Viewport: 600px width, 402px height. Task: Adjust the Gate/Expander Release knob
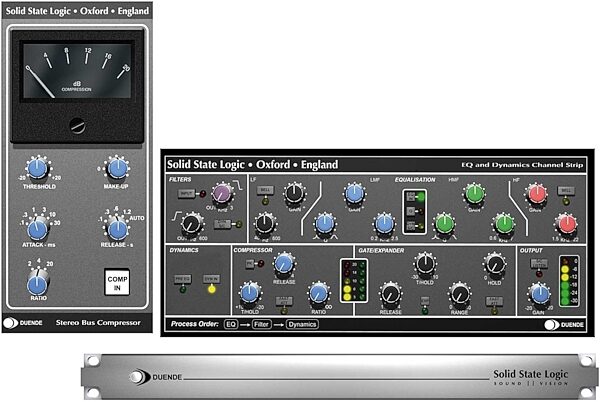click(390, 295)
